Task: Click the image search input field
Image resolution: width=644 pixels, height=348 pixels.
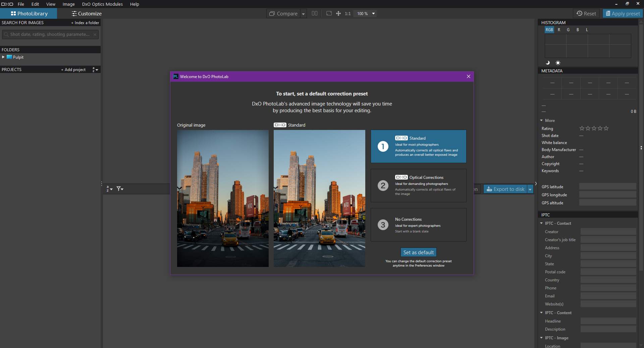Action: (50, 34)
